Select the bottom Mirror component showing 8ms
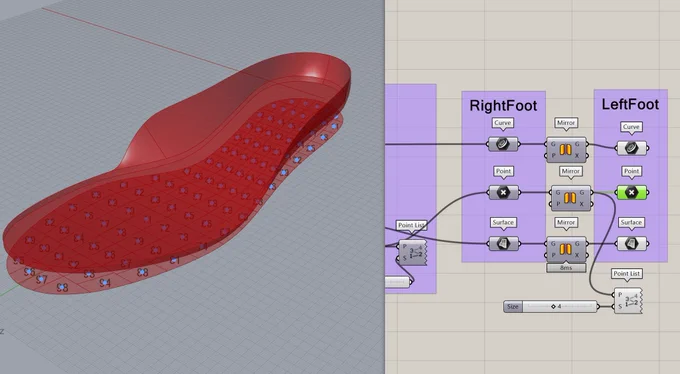 coord(566,249)
